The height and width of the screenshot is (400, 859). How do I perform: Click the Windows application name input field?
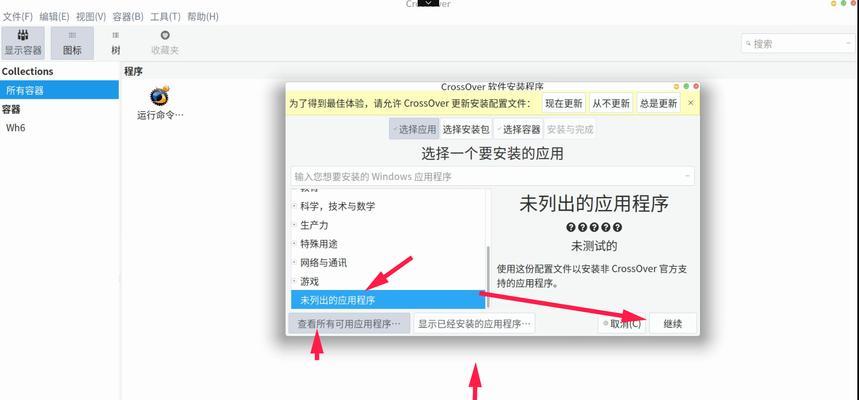(492, 176)
